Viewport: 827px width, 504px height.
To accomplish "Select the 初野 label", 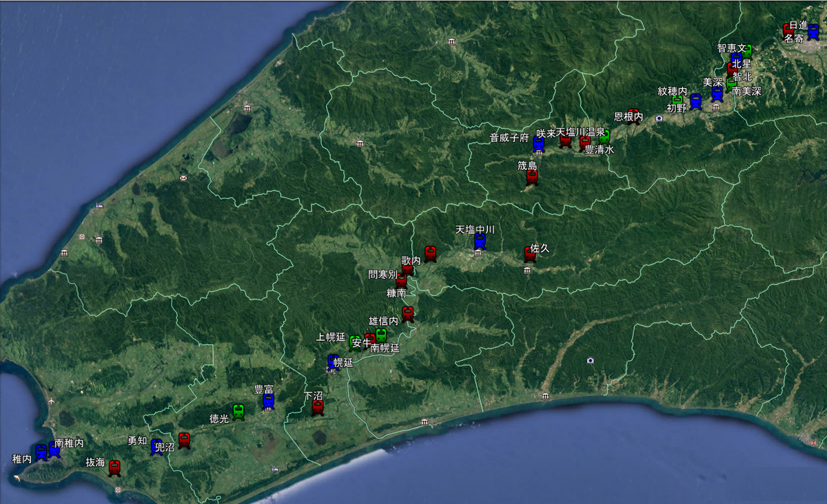I will [x=677, y=108].
